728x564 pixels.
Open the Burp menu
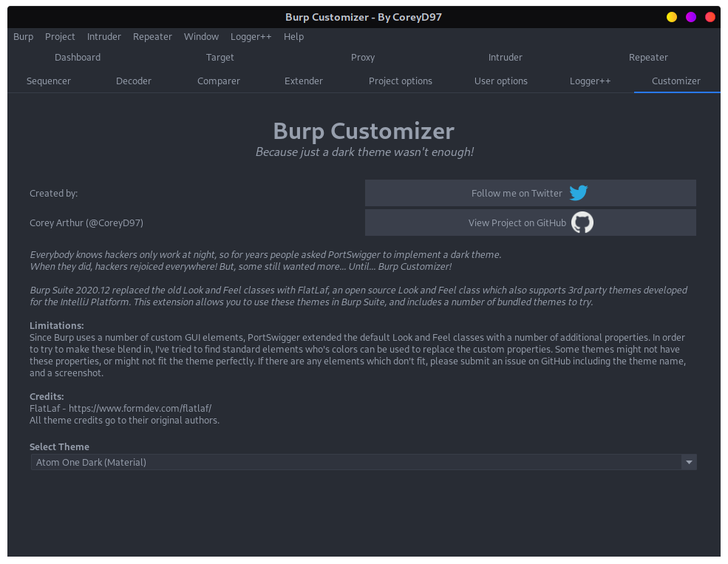pos(23,37)
